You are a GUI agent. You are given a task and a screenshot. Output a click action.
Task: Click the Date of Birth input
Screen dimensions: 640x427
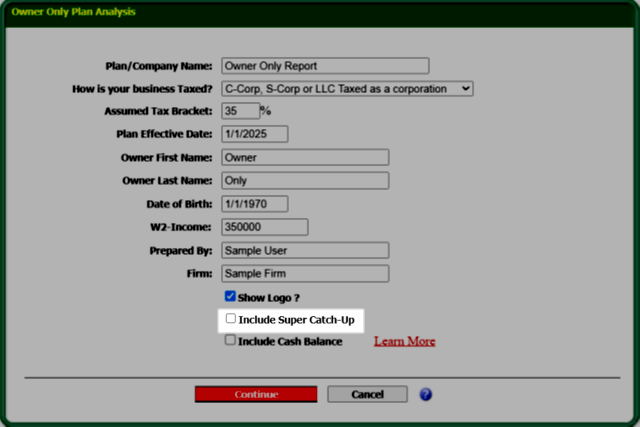(x=254, y=204)
